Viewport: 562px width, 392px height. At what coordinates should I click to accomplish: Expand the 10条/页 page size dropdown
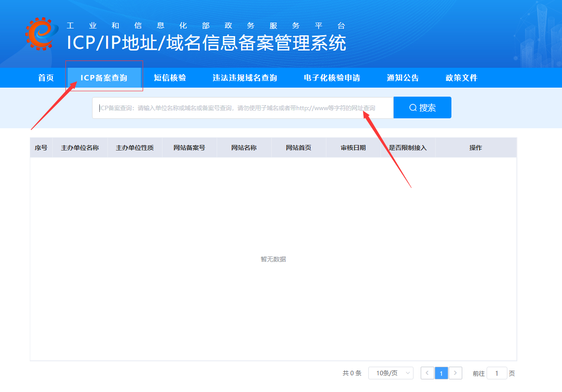(x=391, y=373)
